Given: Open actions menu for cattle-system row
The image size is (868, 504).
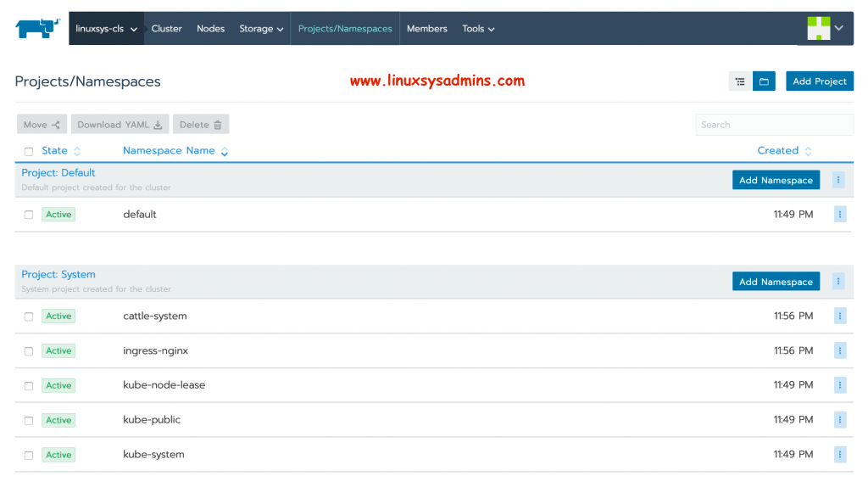Looking at the screenshot, I should 840,316.
